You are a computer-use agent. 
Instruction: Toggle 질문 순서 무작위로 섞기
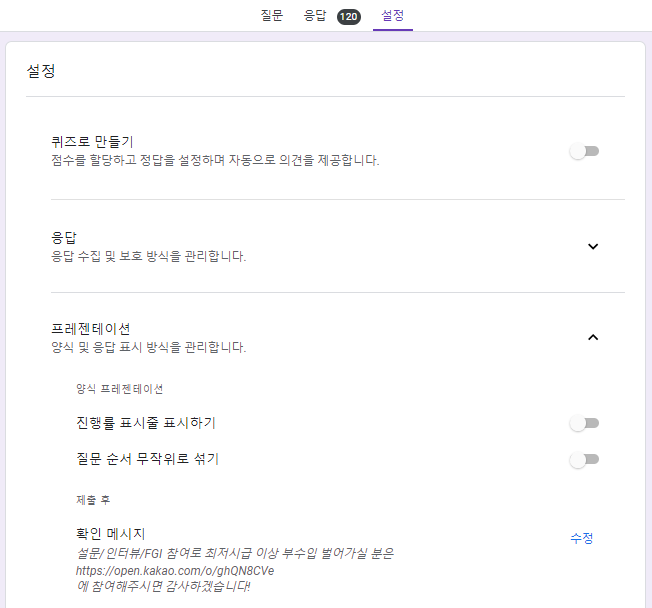584,460
